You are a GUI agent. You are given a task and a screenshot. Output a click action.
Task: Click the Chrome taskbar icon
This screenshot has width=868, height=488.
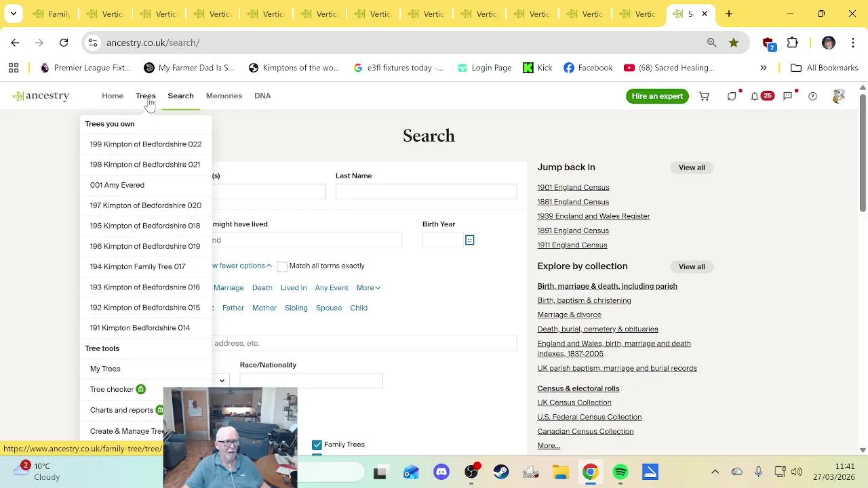click(591, 472)
